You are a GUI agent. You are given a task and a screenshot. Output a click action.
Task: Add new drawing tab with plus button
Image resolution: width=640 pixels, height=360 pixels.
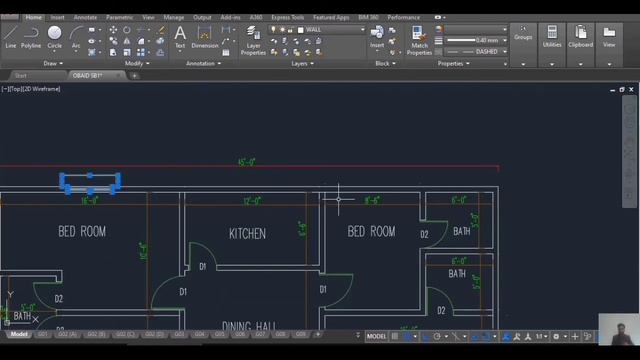pos(134,76)
